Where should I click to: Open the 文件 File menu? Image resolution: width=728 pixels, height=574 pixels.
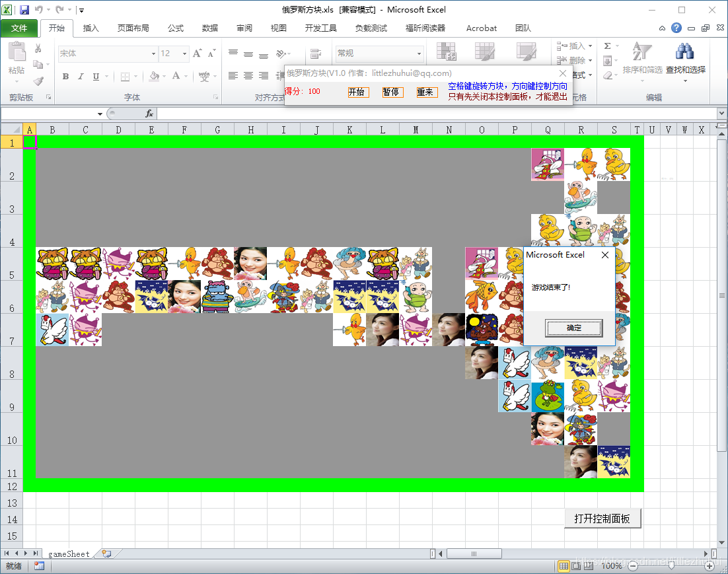[19, 28]
